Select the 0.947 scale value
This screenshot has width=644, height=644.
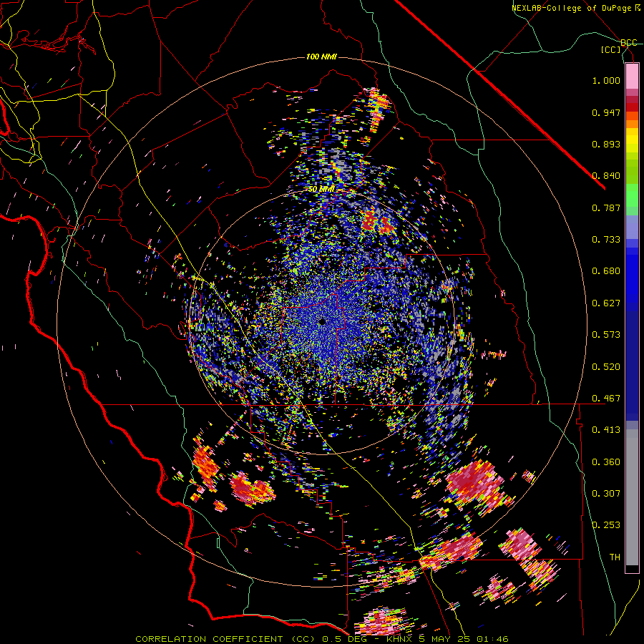(606, 112)
